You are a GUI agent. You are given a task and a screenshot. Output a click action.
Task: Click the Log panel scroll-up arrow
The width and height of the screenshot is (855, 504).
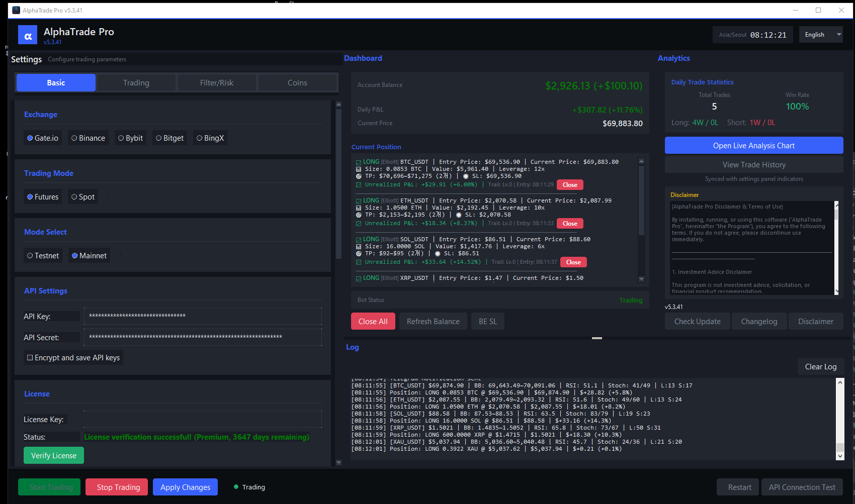840,383
